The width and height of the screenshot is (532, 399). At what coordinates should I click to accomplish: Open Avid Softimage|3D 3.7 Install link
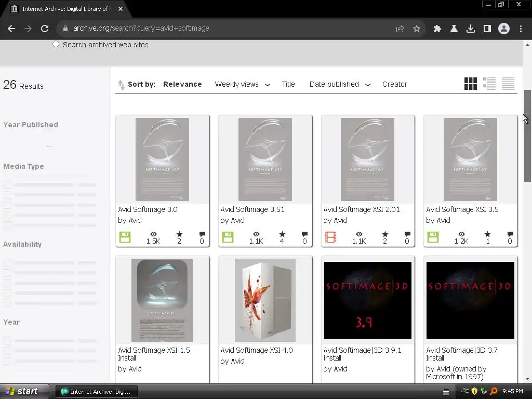pyautogui.click(x=462, y=354)
